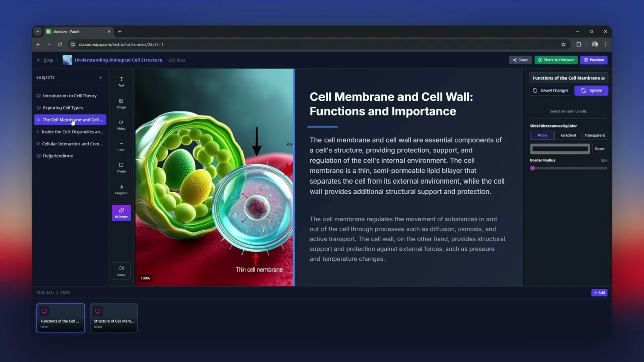Viewport: 644px width, 362px height.
Task: Select Plain background option
Action: pyautogui.click(x=542, y=135)
